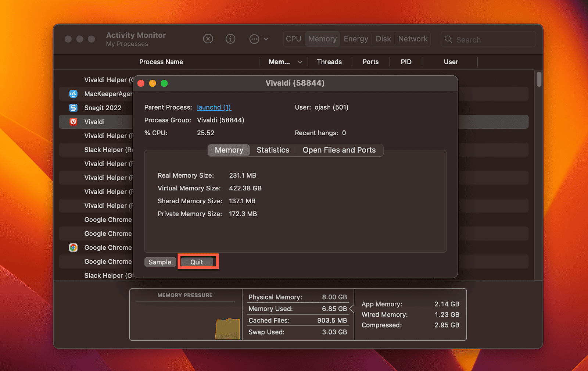Click the Sample button

coord(160,262)
